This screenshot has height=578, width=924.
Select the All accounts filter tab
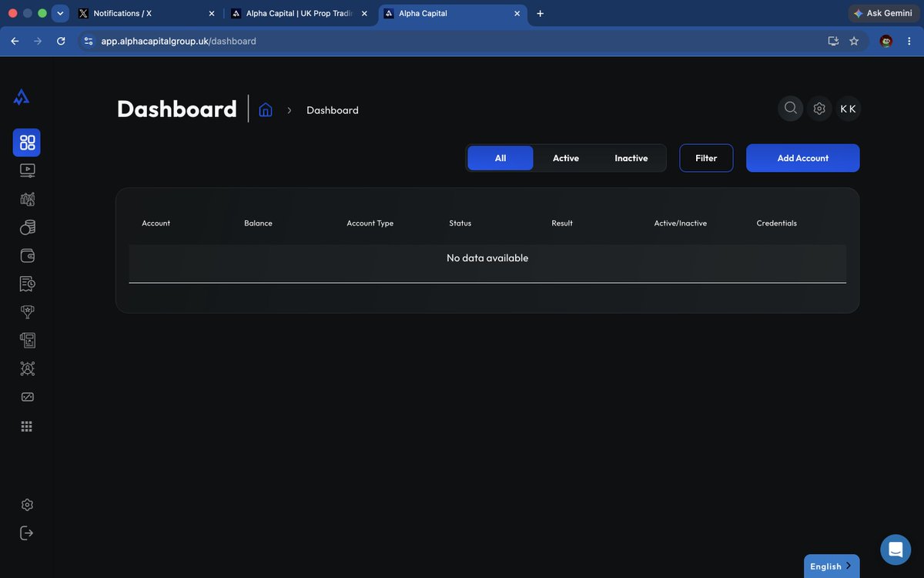click(500, 158)
